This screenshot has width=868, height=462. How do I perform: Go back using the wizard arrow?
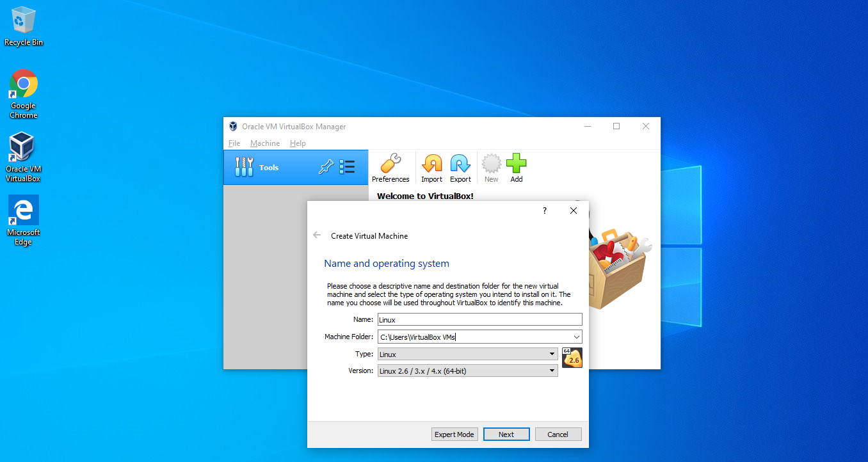[317, 235]
